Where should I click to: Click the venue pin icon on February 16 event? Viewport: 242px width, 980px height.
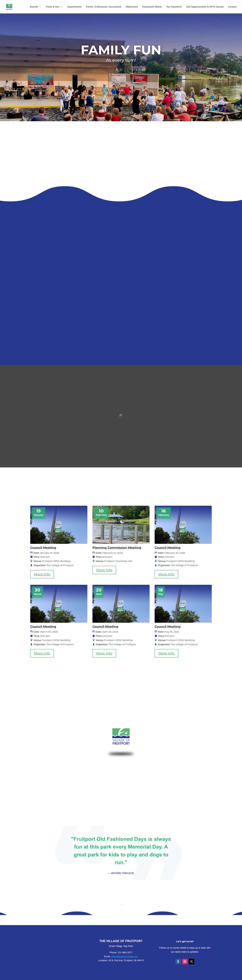tap(156, 561)
